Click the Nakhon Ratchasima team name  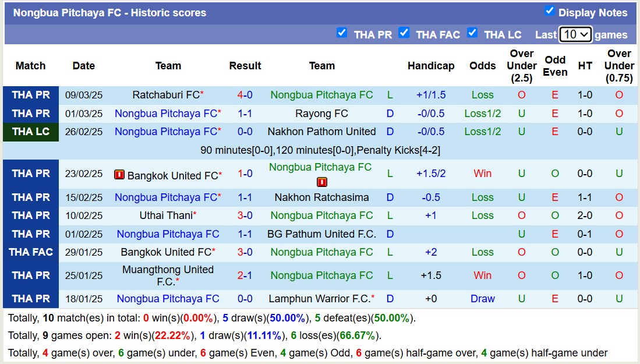tap(321, 197)
